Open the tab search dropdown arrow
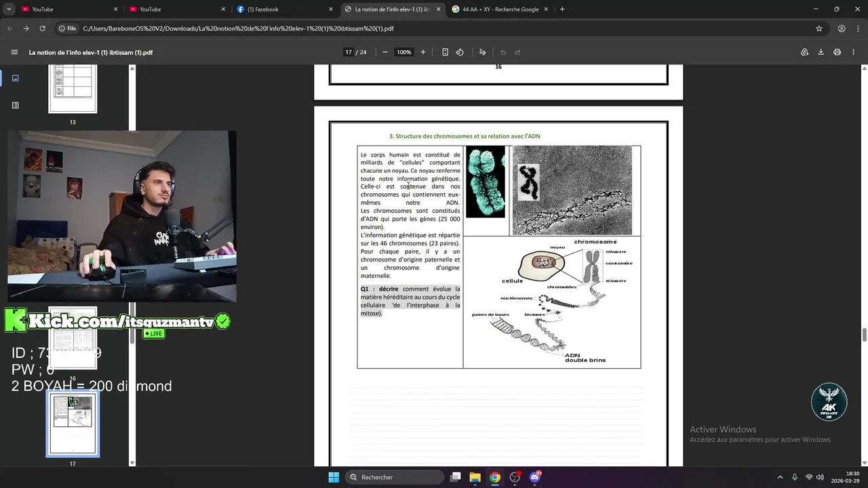The height and width of the screenshot is (488, 868). tap(9, 9)
